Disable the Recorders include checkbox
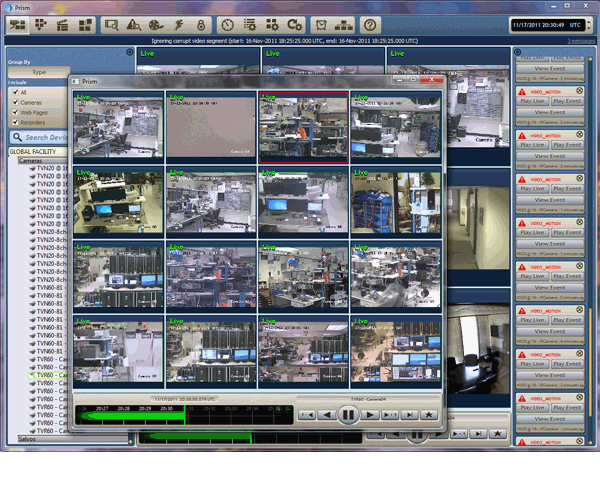Viewport: 600px width, 500px height. 15,124
